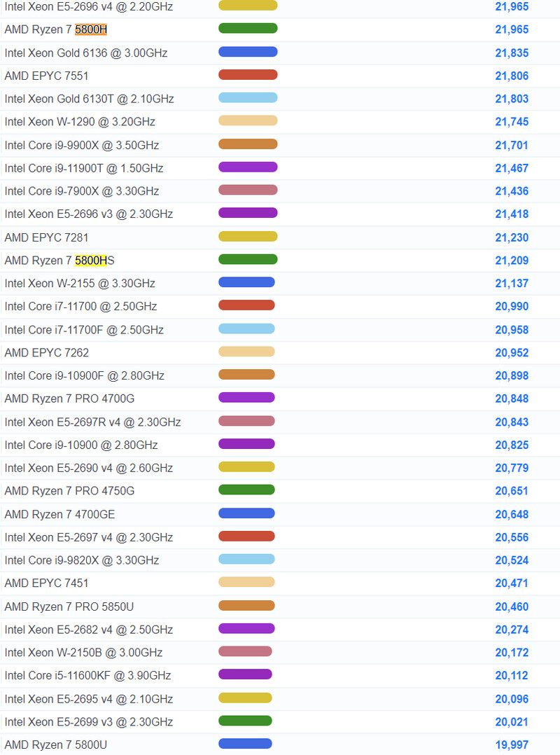Viewport: 560px width, 755px height.
Task: Select Intel Xeon Gold 6130T @ 2.10GHz
Action: (89, 99)
